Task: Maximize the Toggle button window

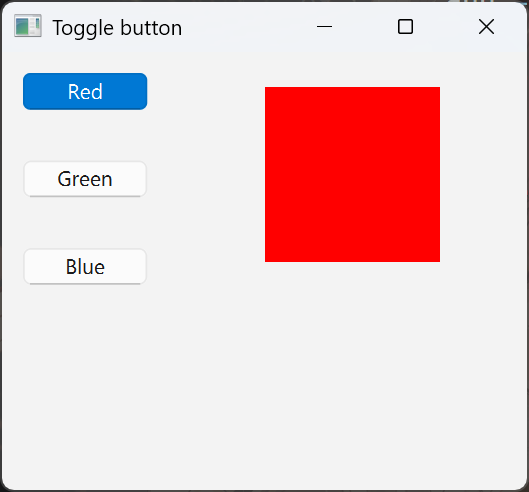Action: point(405,27)
